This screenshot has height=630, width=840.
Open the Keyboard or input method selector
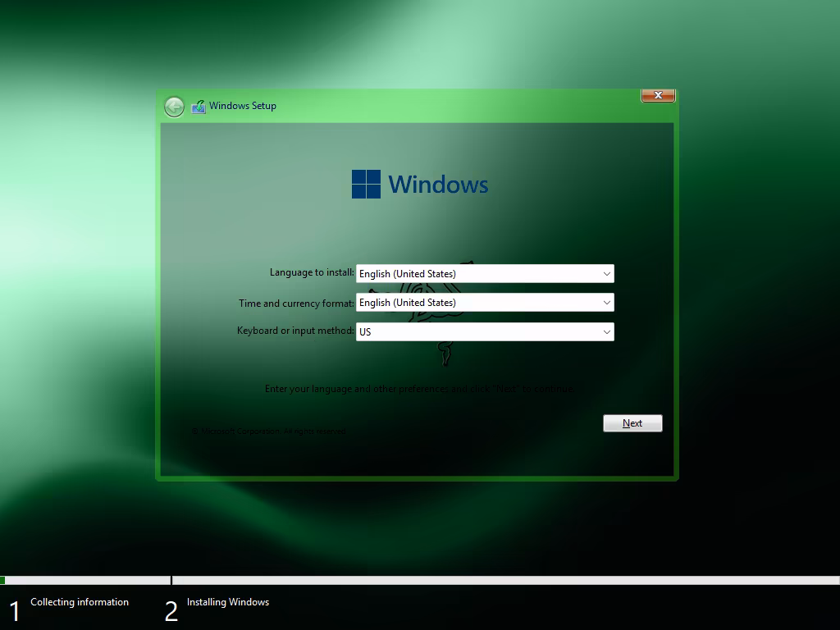484,332
